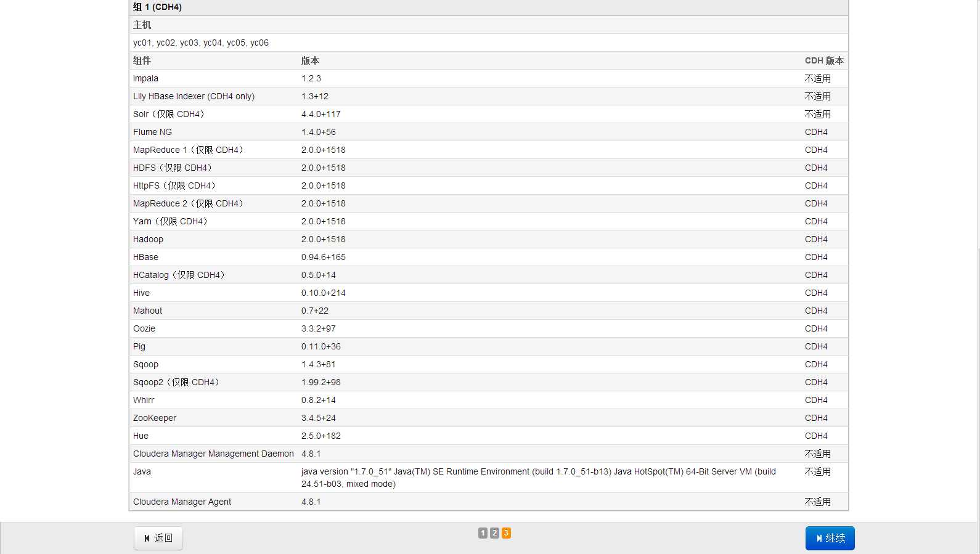Click CDH4 in the Flume NG row
Image resolution: width=980 pixels, height=554 pixels.
[816, 132]
